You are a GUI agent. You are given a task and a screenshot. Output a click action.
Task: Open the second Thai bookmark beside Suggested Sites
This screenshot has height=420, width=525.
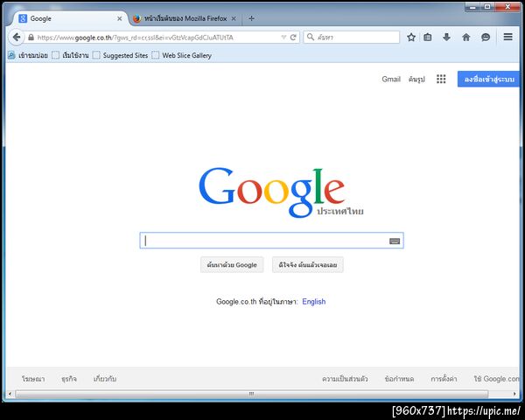70,55
